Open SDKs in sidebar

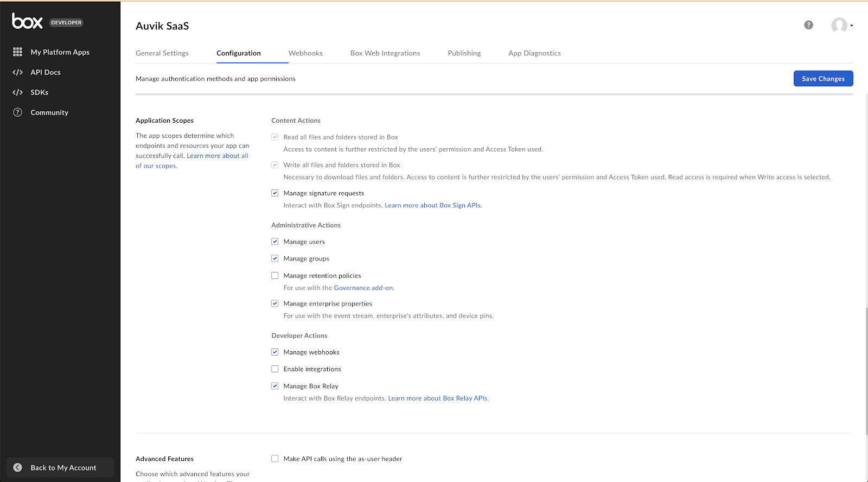40,92
